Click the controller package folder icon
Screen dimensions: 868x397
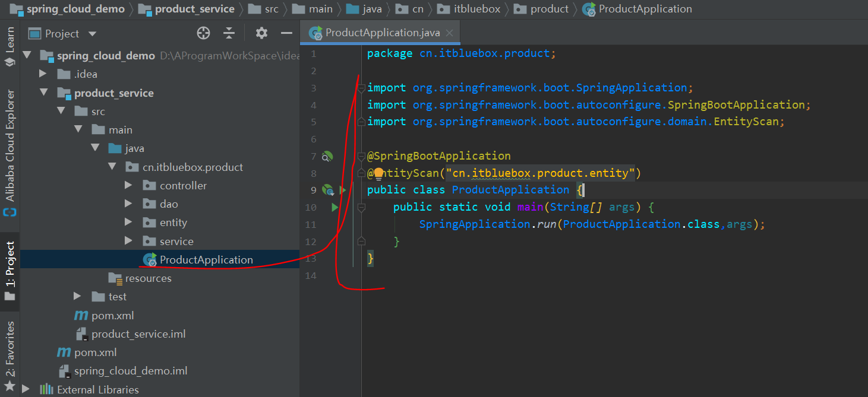pyautogui.click(x=149, y=186)
